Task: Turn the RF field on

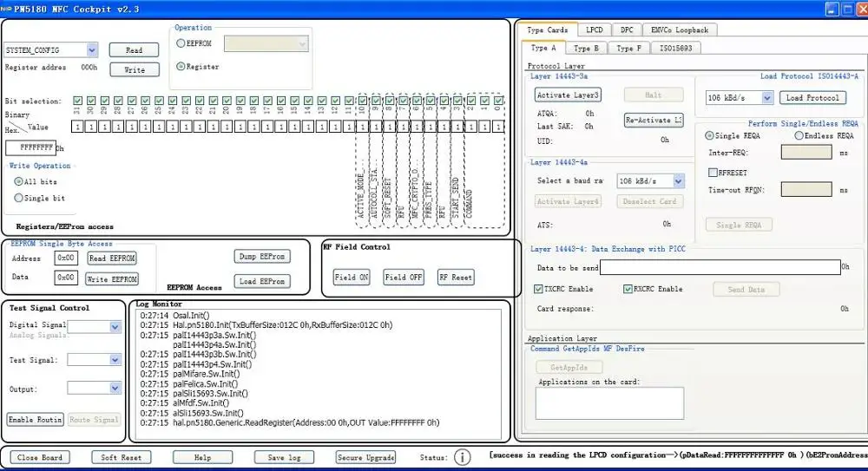Action: pos(352,278)
